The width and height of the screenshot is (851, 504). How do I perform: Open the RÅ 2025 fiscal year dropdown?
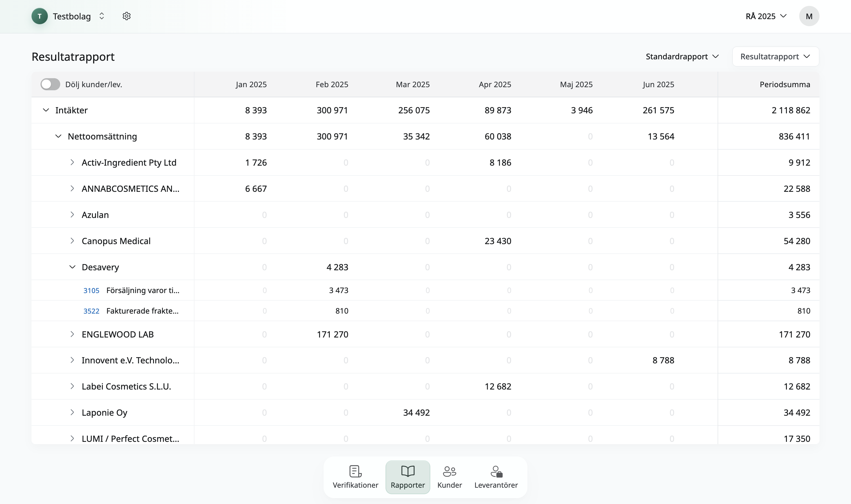coord(766,16)
